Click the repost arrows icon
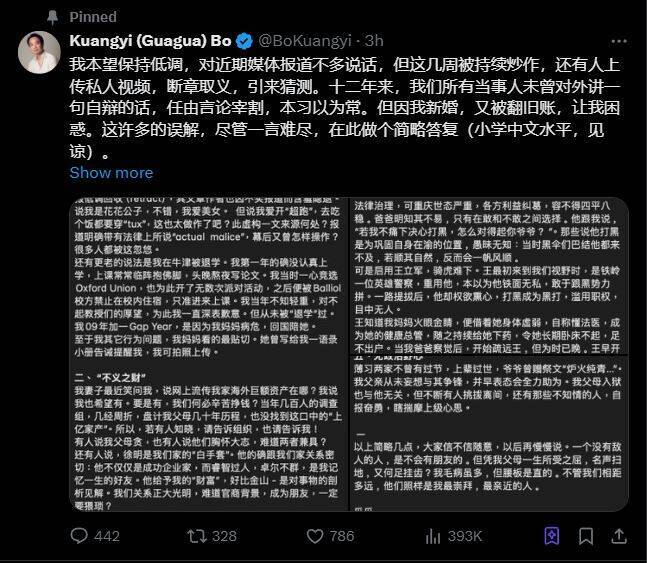 [196, 536]
